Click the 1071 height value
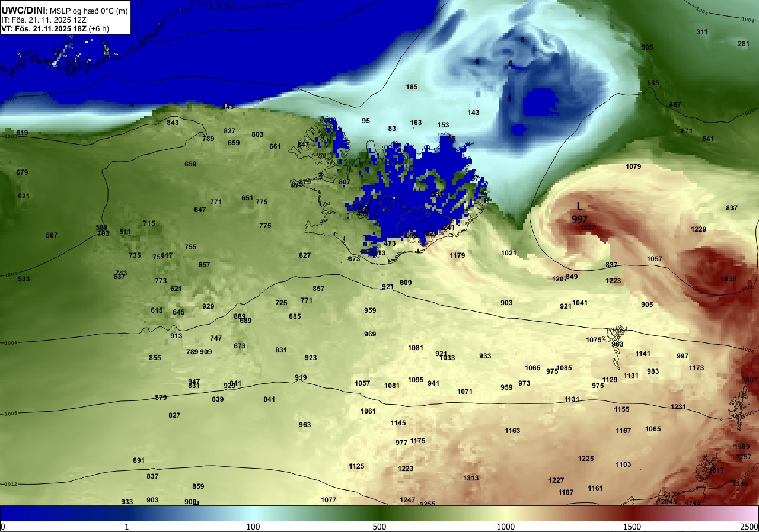This screenshot has height=532, width=759. [x=465, y=392]
